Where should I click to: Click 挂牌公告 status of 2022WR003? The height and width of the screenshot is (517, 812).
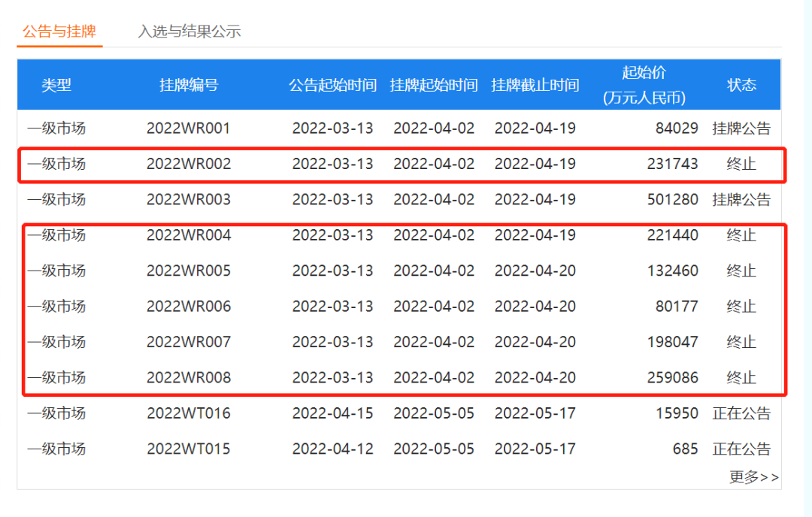point(741,200)
